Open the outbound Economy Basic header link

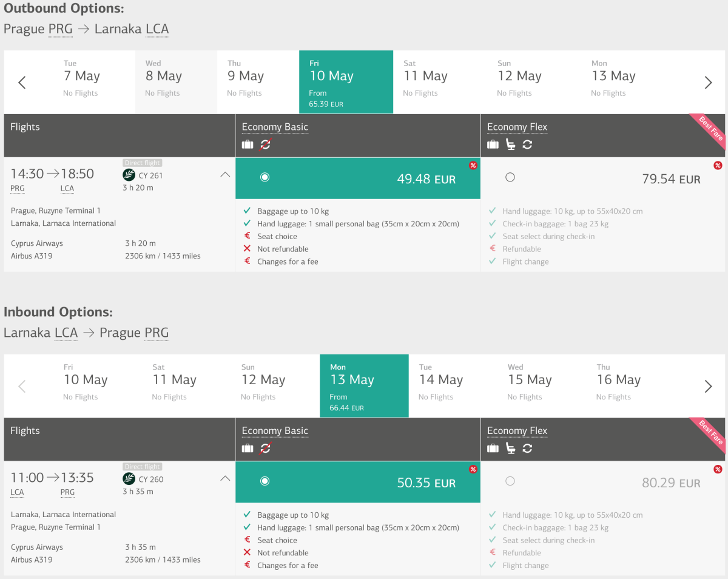point(275,127)
